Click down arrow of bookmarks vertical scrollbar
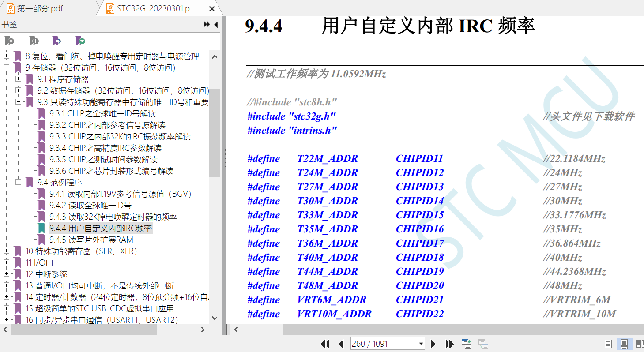The image size is (644, 352). [x=215, y=318]
